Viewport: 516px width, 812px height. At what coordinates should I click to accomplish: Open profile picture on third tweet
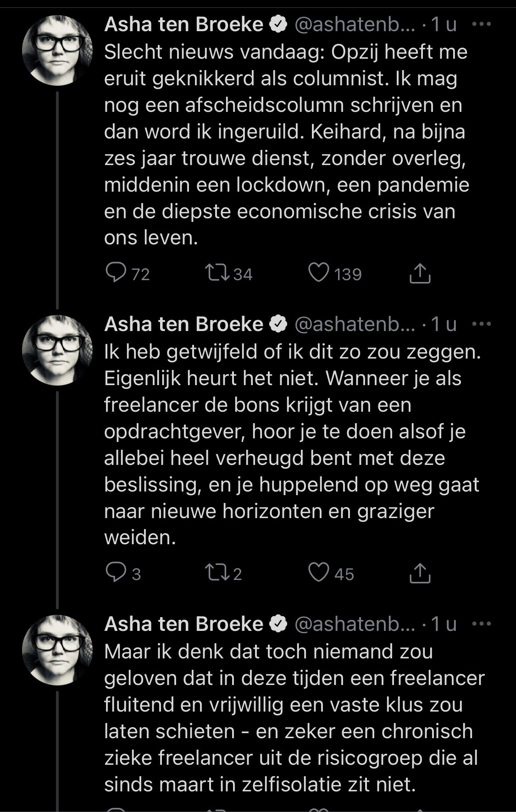pyautogui.click(x=57, y=650)
